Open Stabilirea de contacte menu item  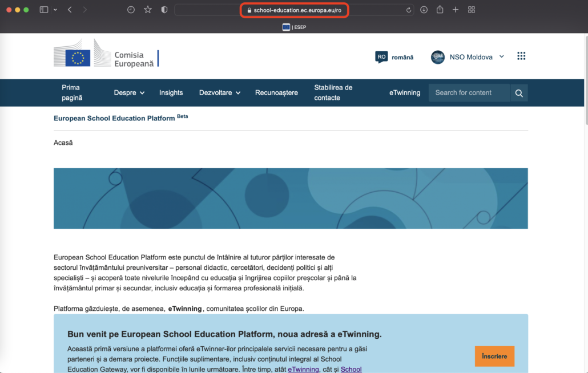click(333, 92)
